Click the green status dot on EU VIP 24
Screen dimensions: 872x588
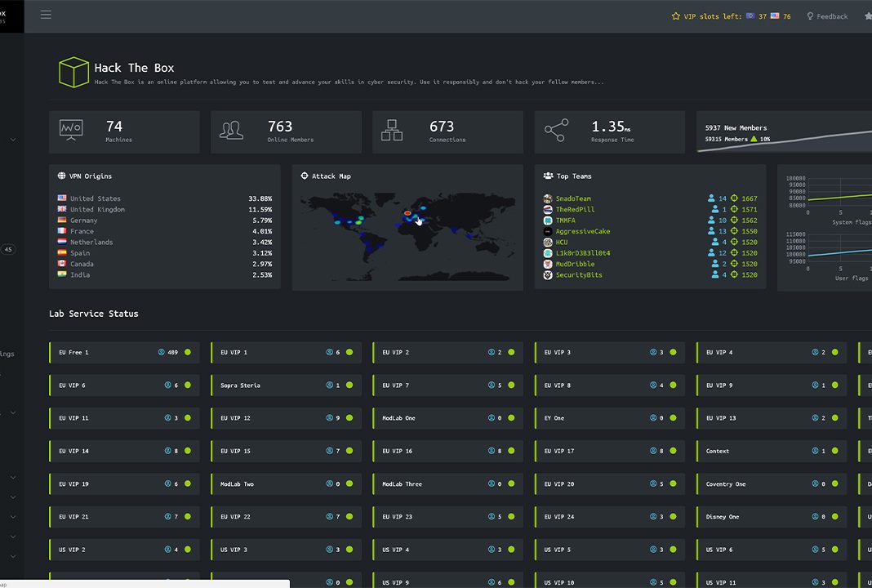673,517
